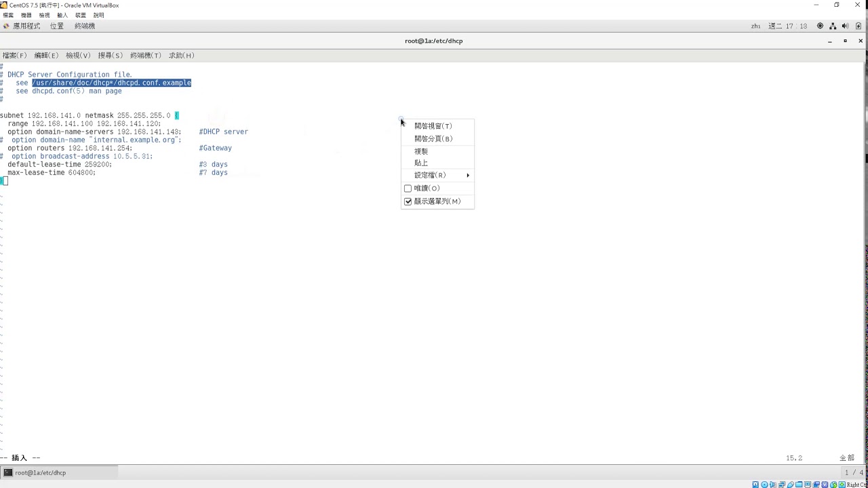
Task: Click the volume speaker icon in GNOME top bar
Action: click(x=845, y=26)
